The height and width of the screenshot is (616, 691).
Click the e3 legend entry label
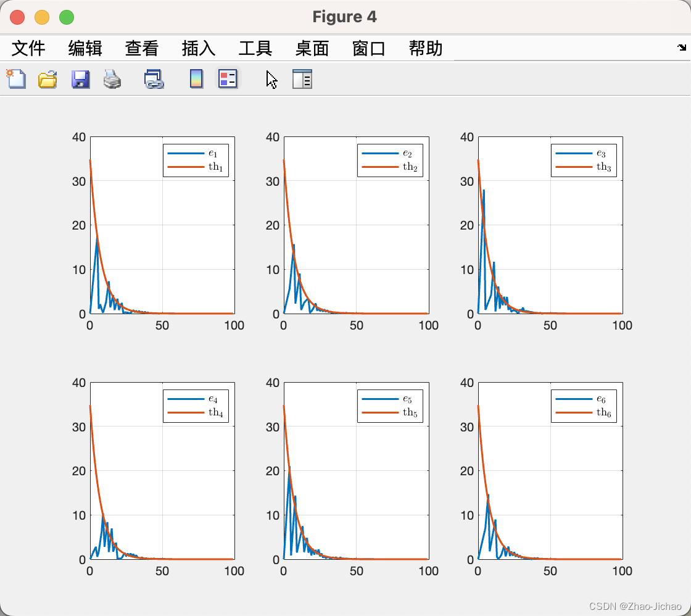tap(601, 154)
